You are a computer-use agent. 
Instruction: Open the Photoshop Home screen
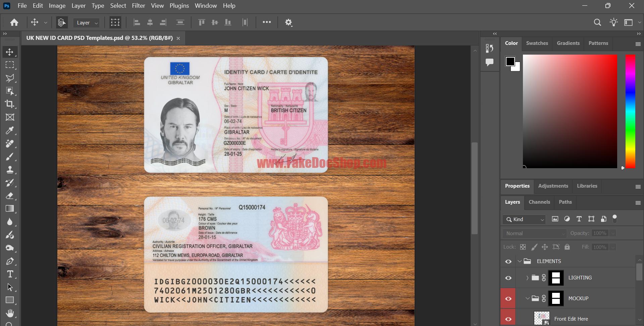pos(14,22)
